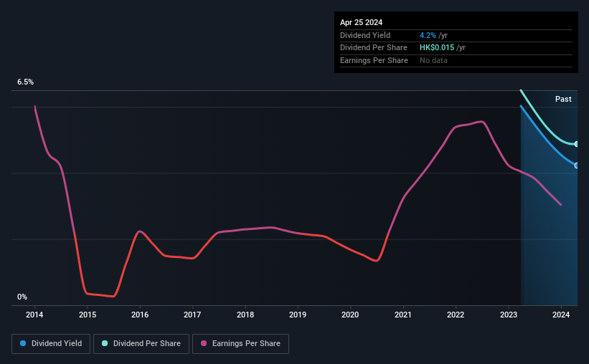
Task: Click the Apr 25 2024 tooltip date
Action: point(361,22)
